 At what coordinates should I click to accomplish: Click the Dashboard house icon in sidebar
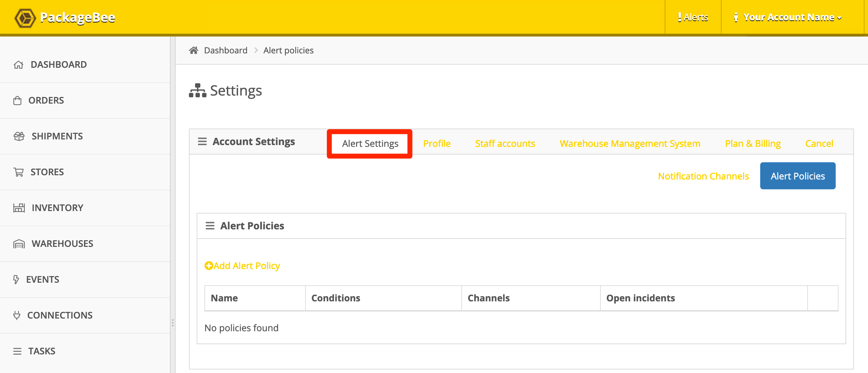click(18, 65)
